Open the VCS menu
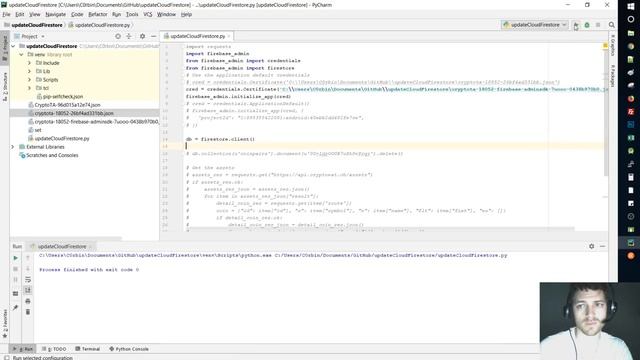Screen dimensions: 640x360 point(148,14)
